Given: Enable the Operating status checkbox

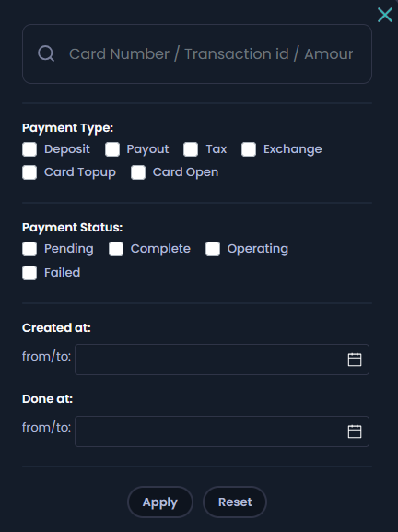Looking at the screenshot, I should [x=213, y=249].
